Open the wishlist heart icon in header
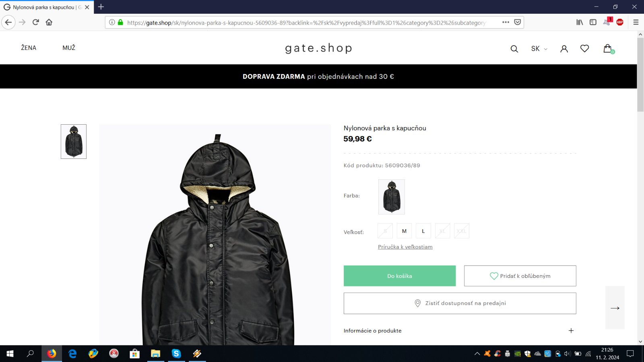 point(584,48)
